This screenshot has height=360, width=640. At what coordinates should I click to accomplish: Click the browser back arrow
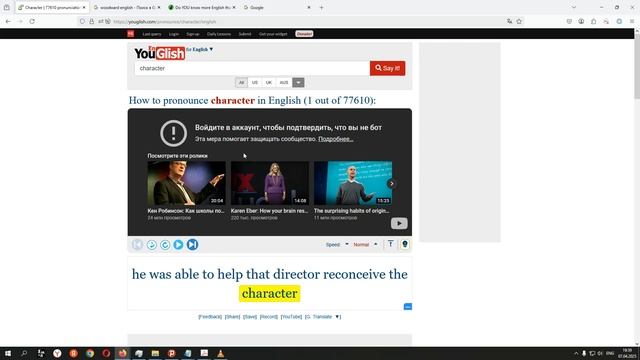tap(8, 21)
